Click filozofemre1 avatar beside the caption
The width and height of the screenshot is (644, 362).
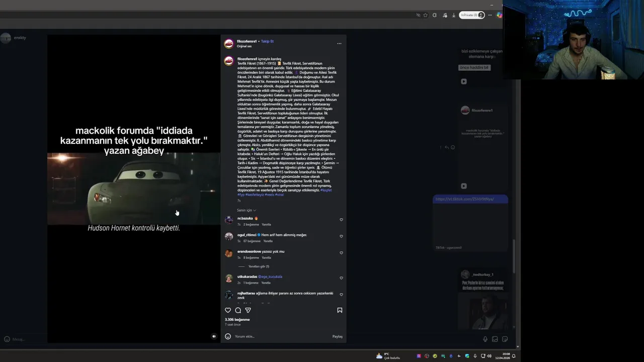pyautogui.click(x=228, y=61)
